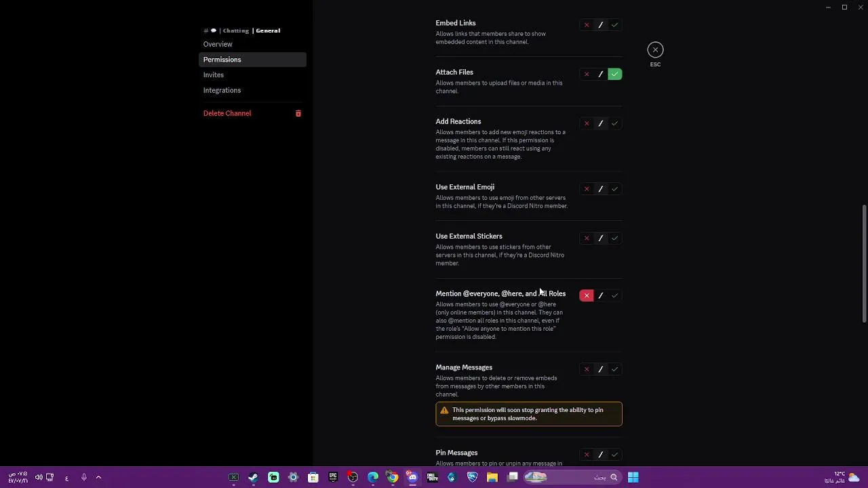Deny the Use External Emoji permission
Image resolution: width=868 pixels, height=488 pixels.
587,189
